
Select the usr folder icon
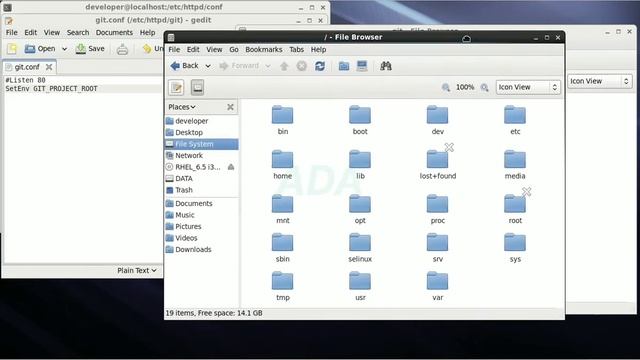click(360, 281)
